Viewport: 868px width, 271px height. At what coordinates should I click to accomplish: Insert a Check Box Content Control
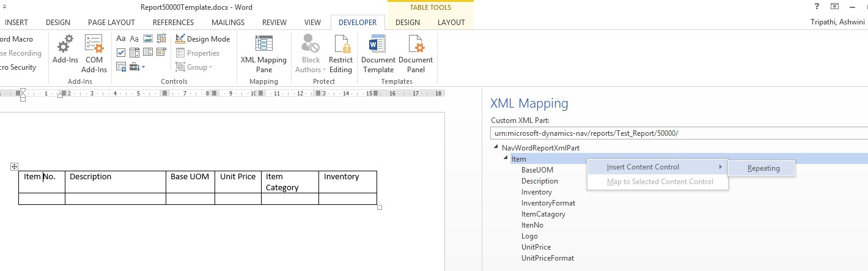tap(121, 53)
